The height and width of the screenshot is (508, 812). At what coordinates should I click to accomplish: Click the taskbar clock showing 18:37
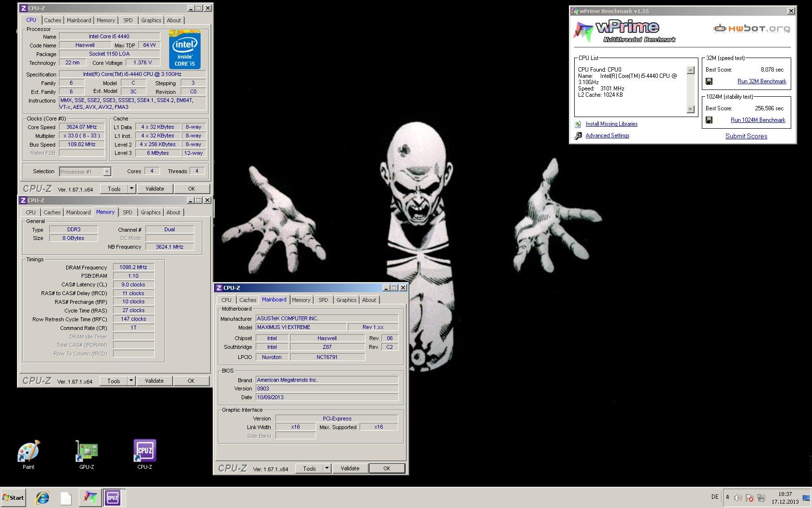pos(785,498)
